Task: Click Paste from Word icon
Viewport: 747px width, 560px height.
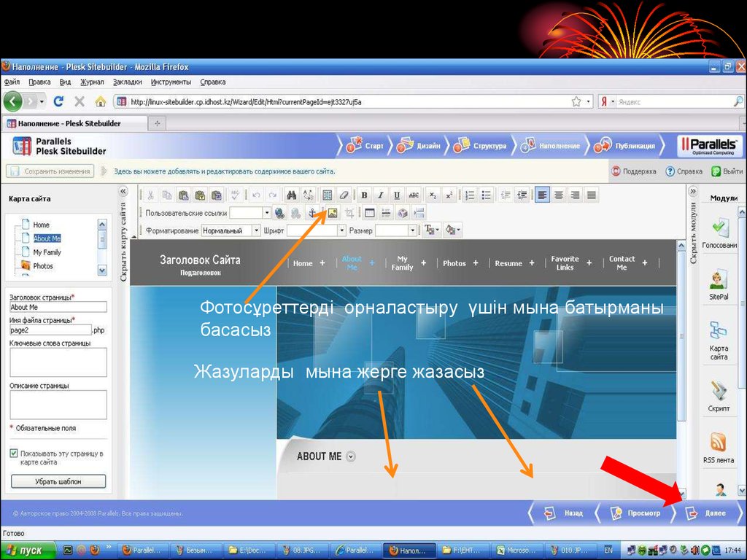Action: pos(217,195)
